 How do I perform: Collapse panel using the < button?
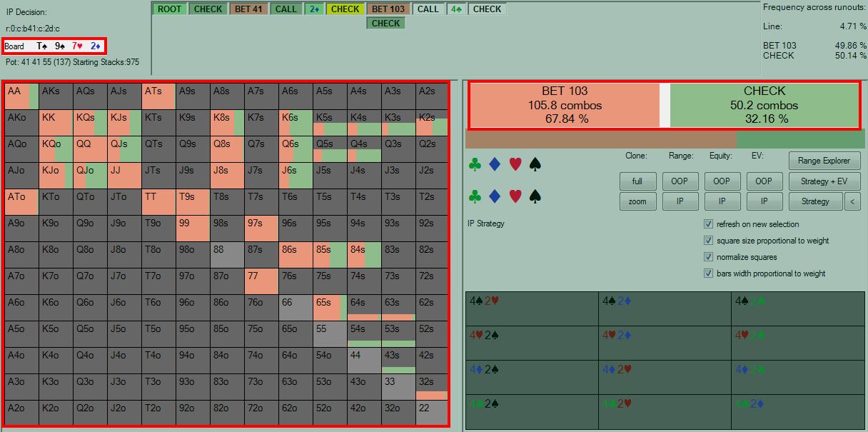tap(852, 201)
